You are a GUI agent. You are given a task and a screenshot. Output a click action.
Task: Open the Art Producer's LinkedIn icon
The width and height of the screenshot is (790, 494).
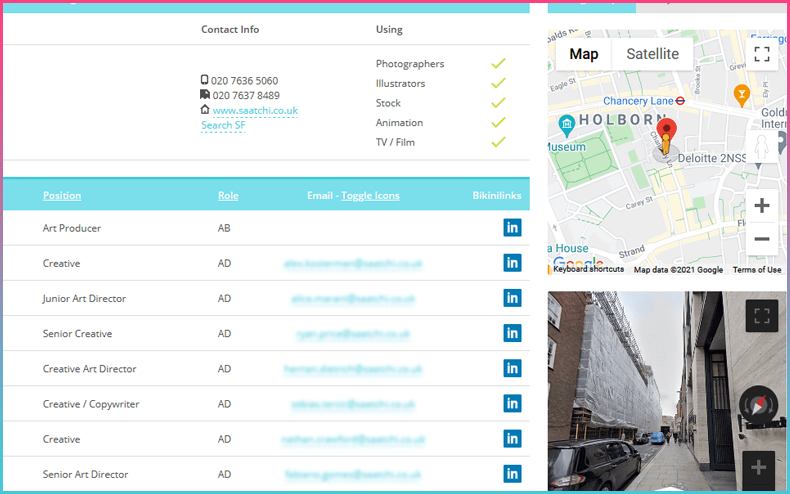[x=512, y=228]
